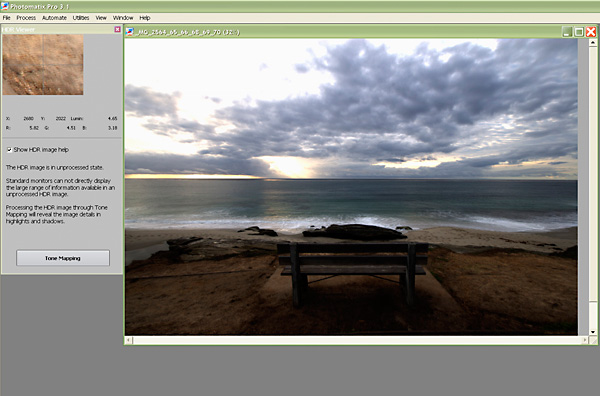Click the Tone Mapping button

point(63,258)
